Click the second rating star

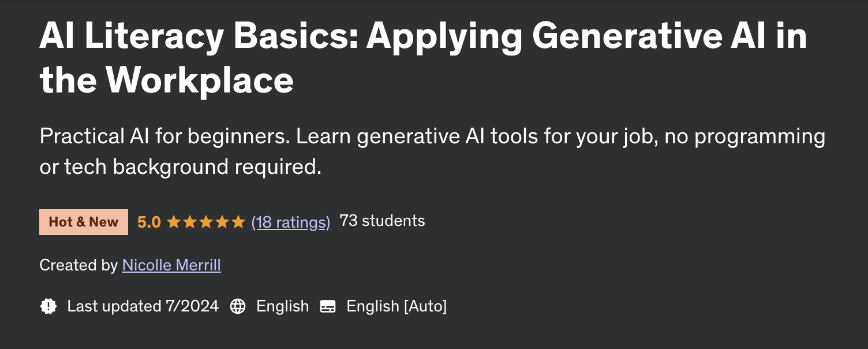pyautogui.click(x=190, y=222)
